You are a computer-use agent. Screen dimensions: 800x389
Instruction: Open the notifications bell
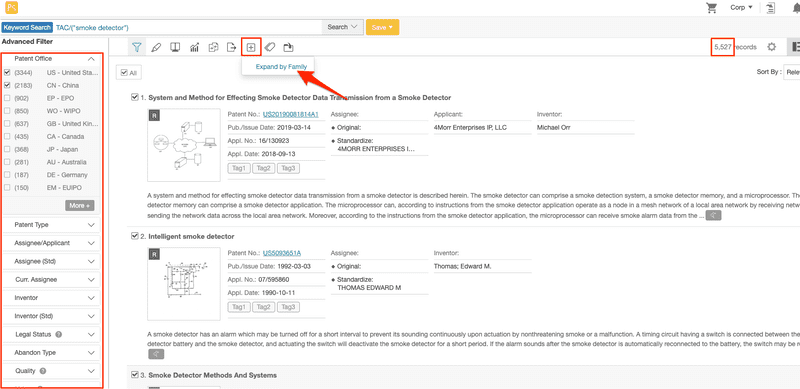[796, 8]
